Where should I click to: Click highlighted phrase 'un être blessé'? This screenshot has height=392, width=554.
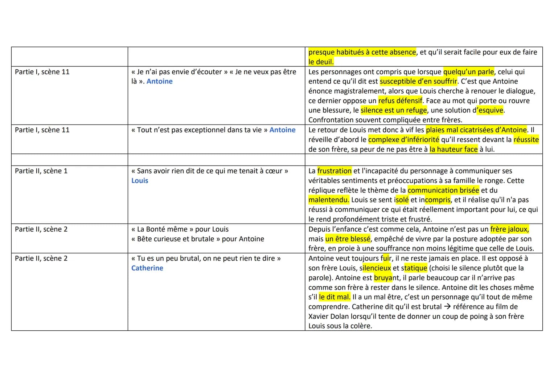pyautogui.click(x=348, y=239)
